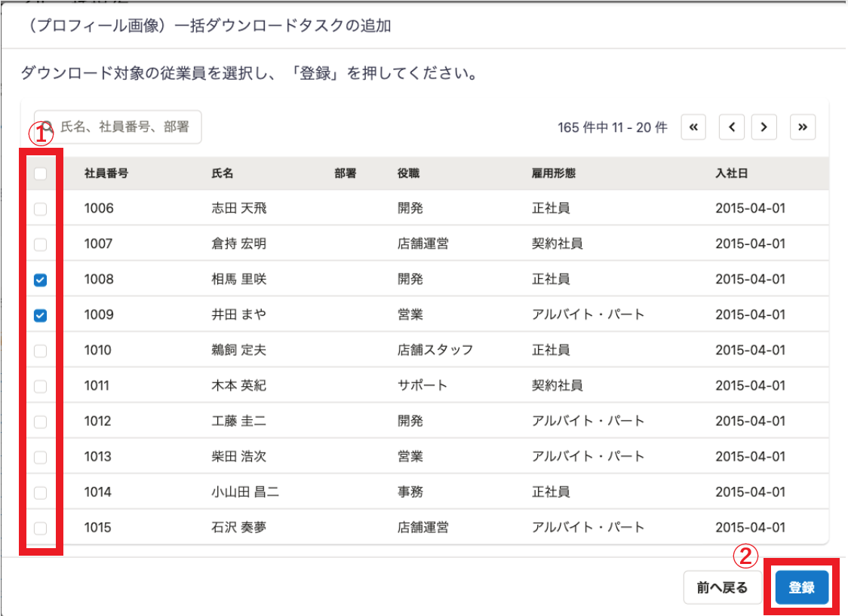Click the name 木本 英紀

239,386
